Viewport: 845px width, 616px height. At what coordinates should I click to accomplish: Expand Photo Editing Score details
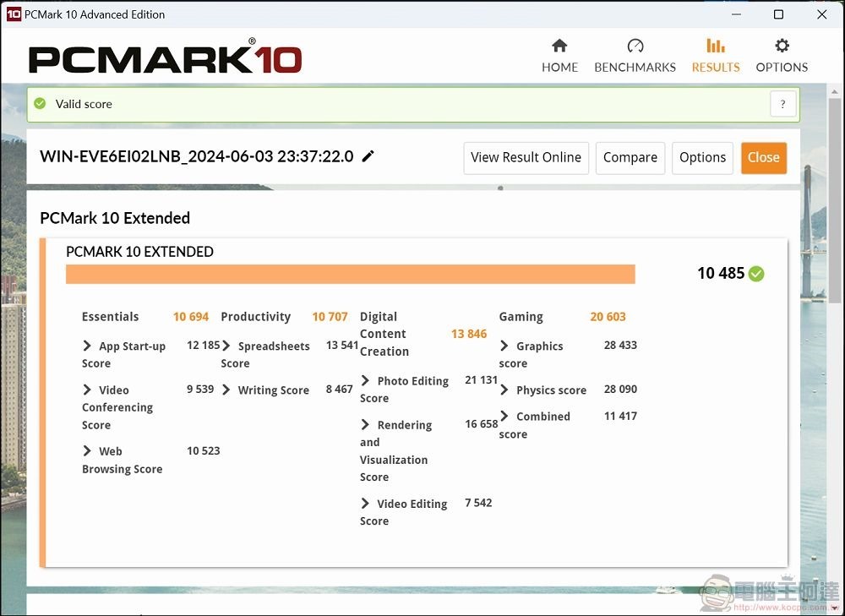pyautogui.click(x=365, y=380)
